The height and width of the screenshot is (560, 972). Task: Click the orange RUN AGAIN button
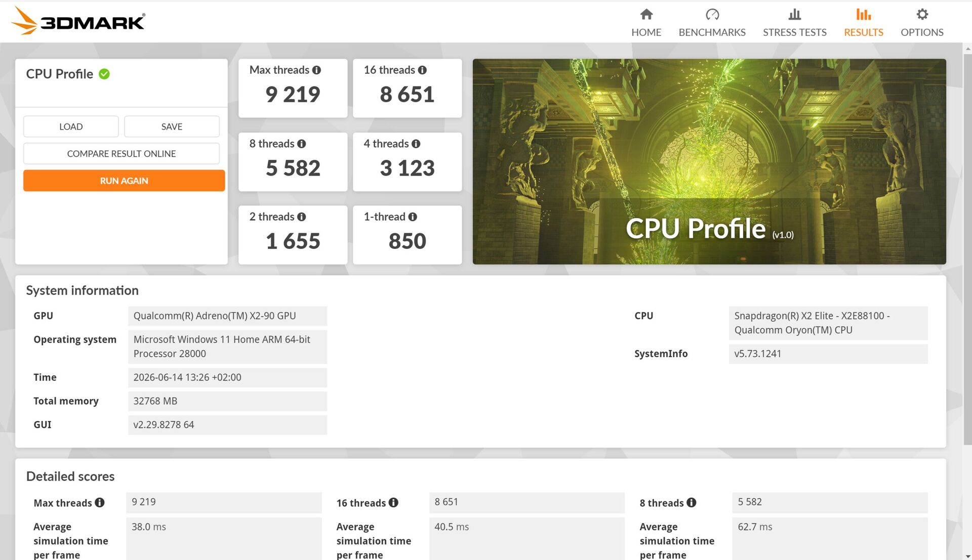124,181
